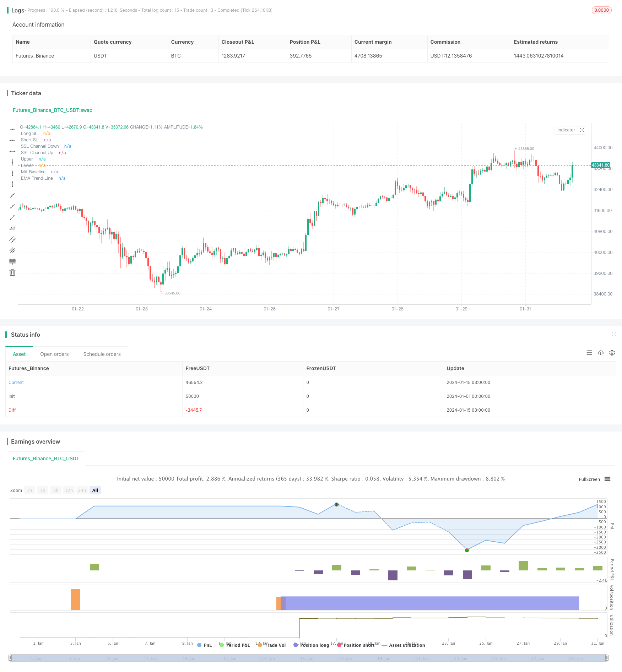Select the price channel line tool

pyautogui.click(x=12, y=239)
